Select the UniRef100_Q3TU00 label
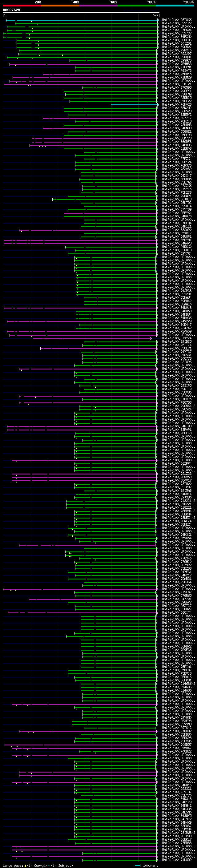The width and height of the screenshot is (197, 868). point(177,484)
